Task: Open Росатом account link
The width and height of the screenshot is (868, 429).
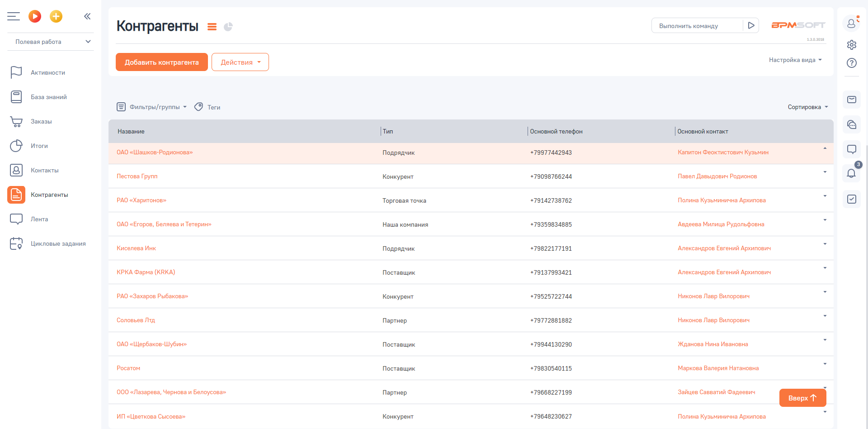Action: click(128, 368)
